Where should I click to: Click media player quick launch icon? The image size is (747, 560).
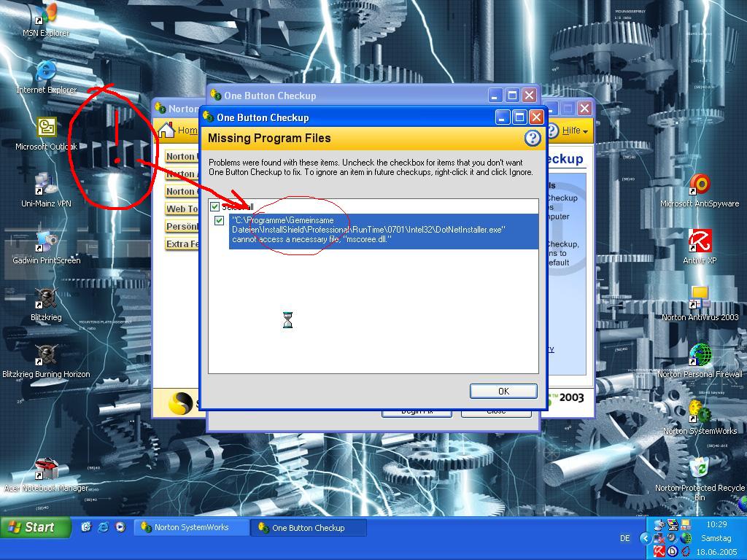coord(120,527)
